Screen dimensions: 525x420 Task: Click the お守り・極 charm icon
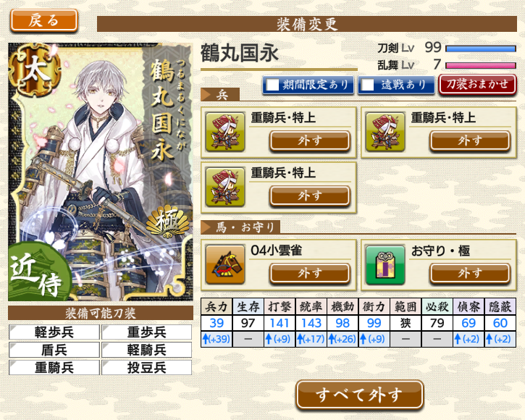[385, 264]
